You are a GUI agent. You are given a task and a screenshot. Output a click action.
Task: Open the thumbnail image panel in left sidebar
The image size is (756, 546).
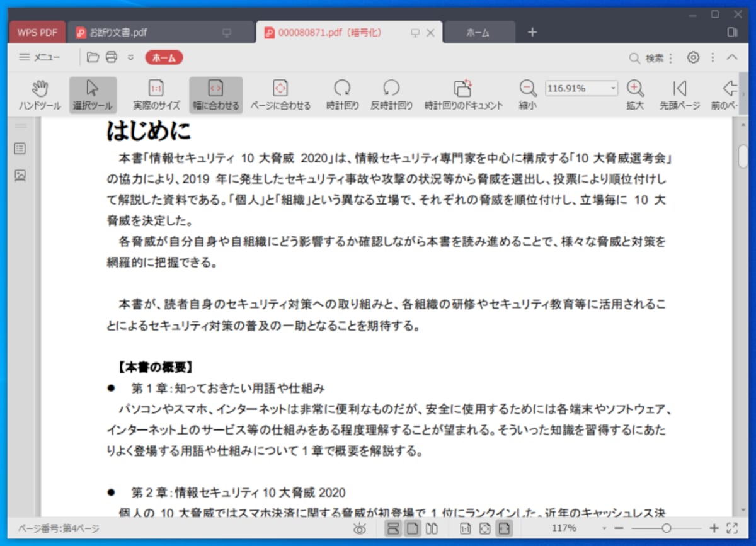tap(21, 176)
